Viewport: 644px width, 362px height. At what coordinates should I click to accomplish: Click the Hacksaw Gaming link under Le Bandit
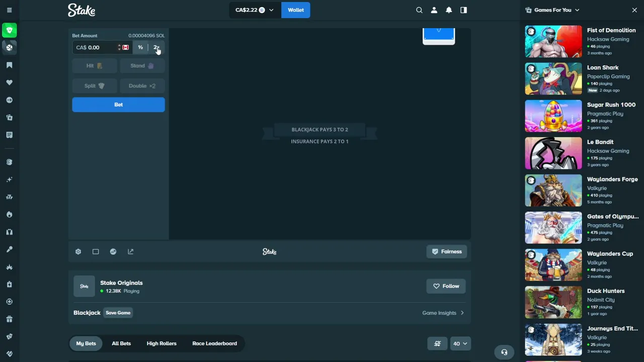point(608,151)
